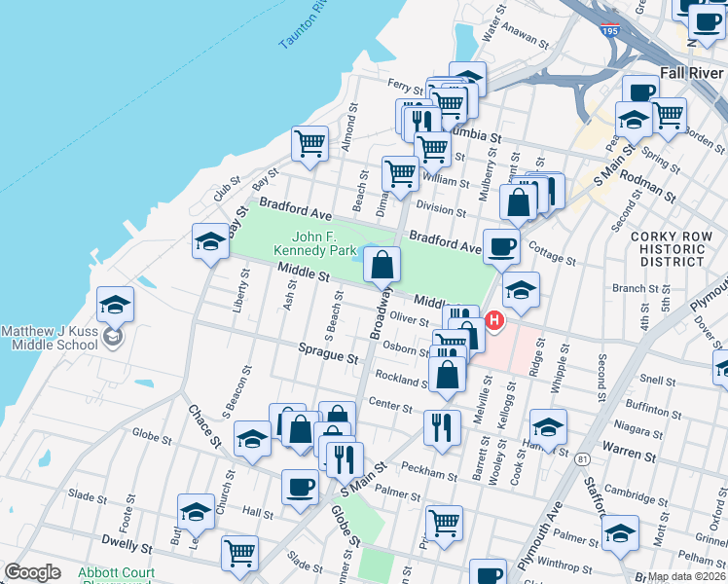Open the restaurant marker near Center St
Screen dimensions: 728x584
pos(442,427)
